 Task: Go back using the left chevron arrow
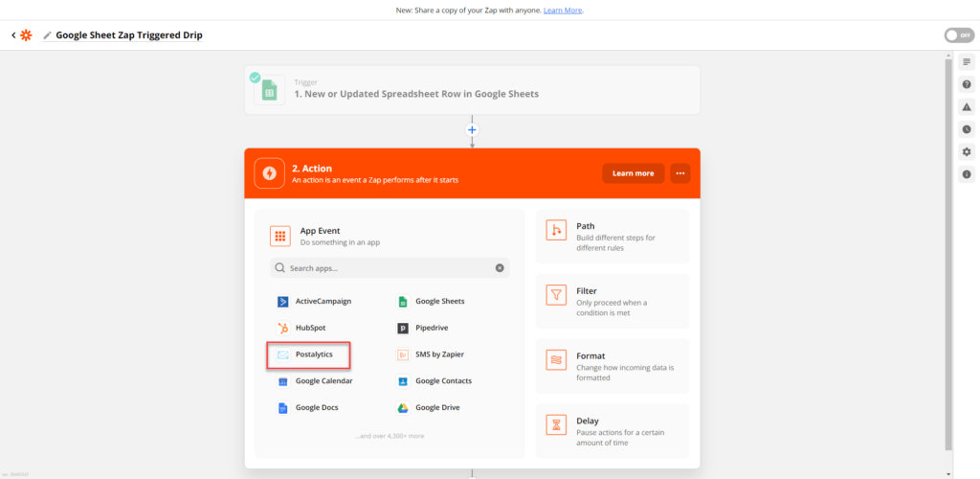[x=13, y=35]
